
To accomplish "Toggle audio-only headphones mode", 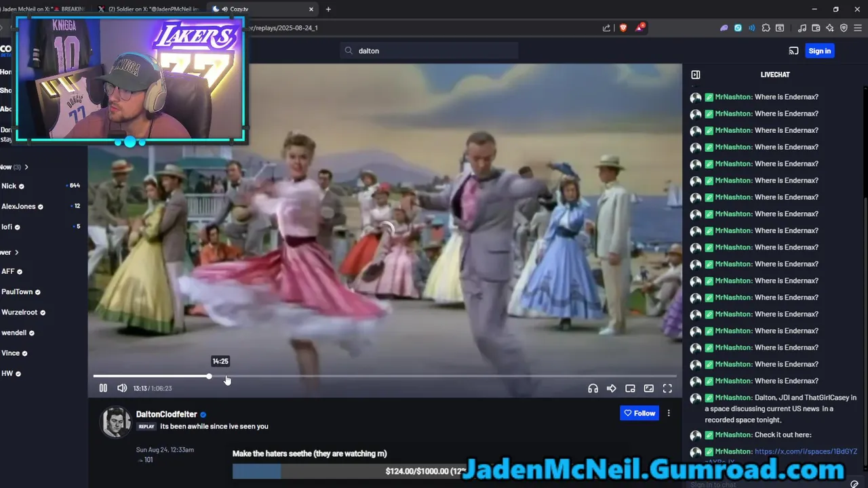I will click(x=593, y=388).
